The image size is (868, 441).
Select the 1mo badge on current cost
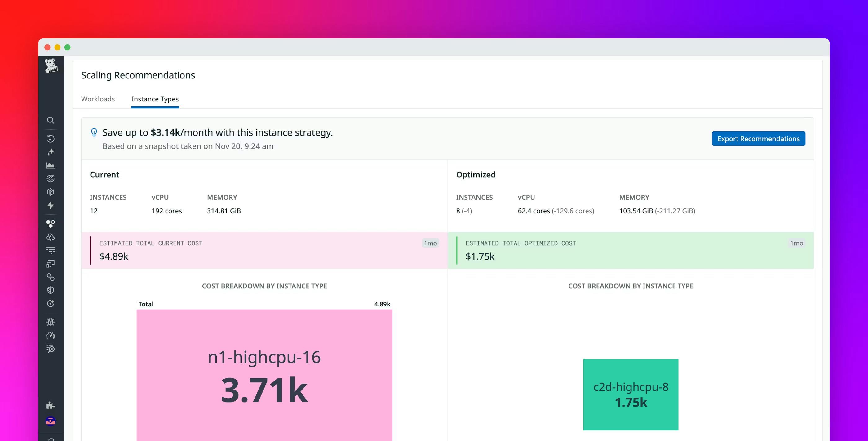coord(430,243)
